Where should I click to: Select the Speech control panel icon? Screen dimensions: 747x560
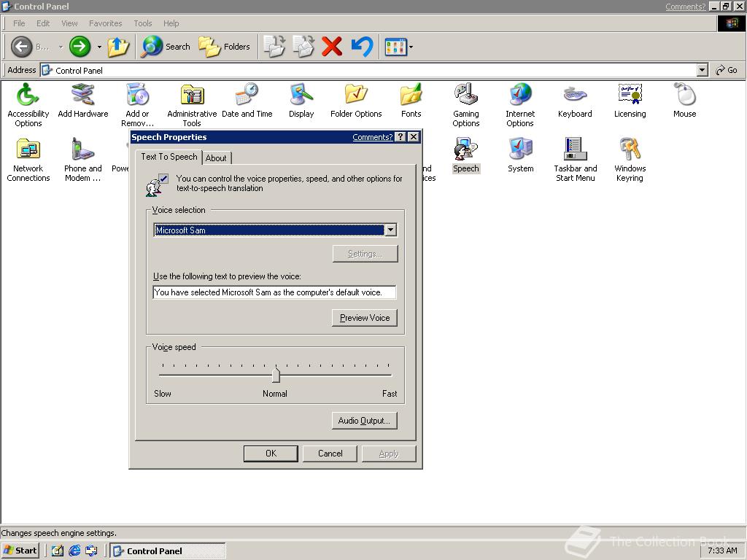pos(466,155)
